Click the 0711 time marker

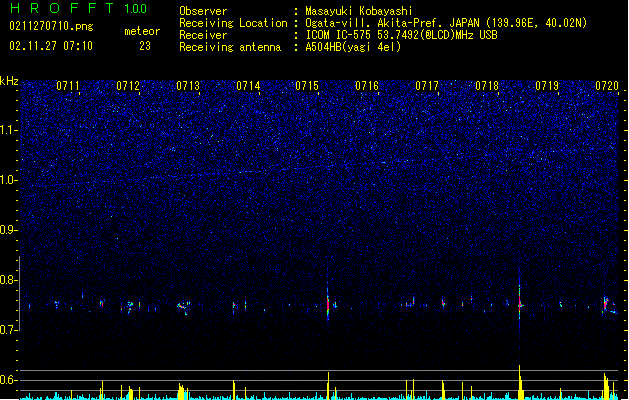68,86
